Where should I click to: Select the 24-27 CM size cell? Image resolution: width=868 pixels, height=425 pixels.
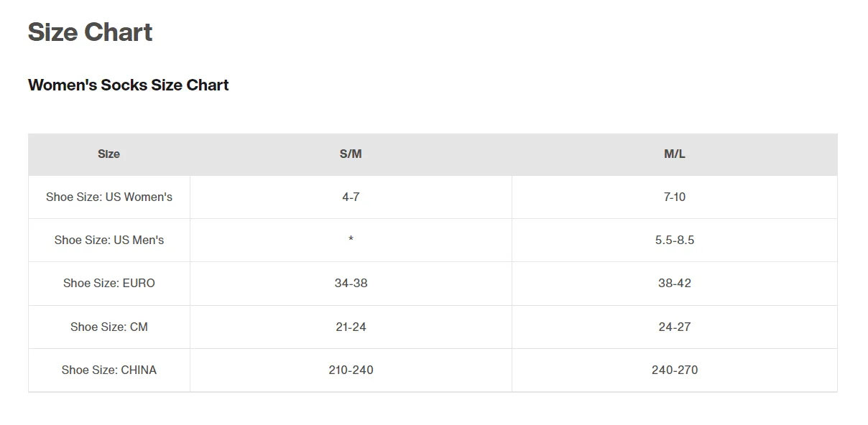(x=675, y=327)
